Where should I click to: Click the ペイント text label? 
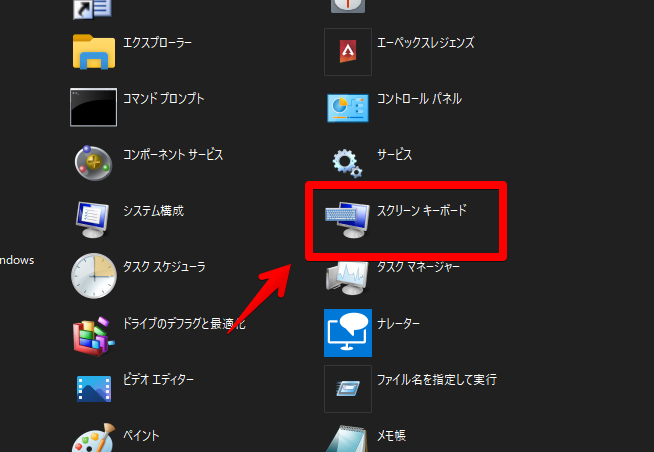coord(141,436)
